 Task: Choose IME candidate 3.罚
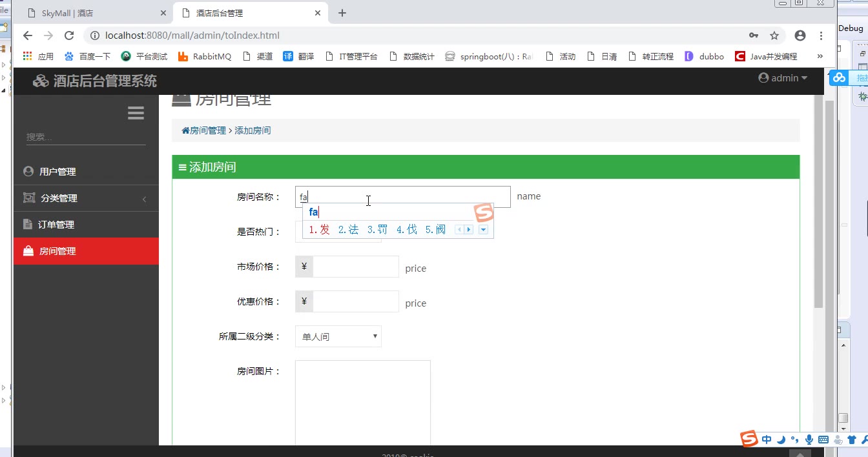[x=377, y=229]
